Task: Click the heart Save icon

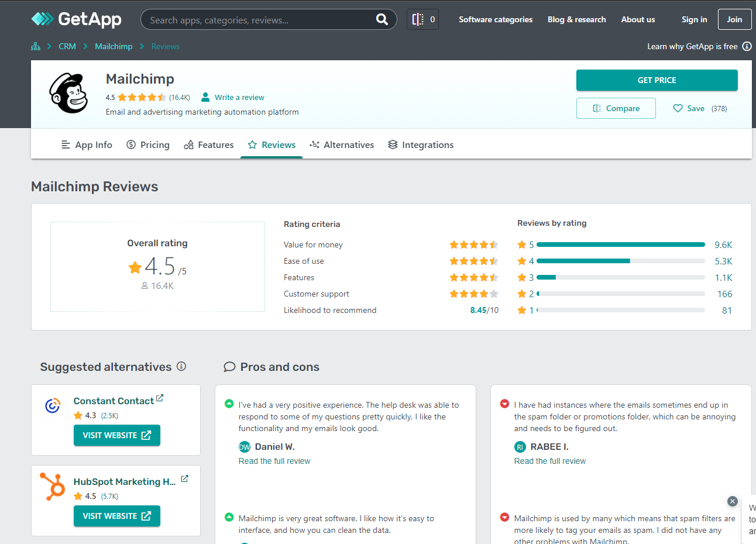Action: (678, 108)
